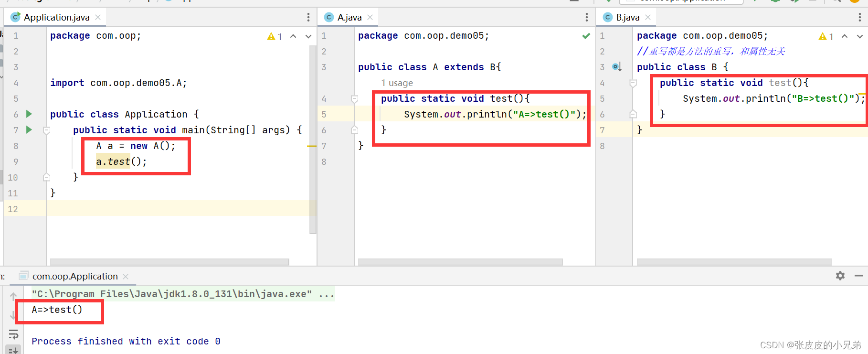Viewport: 868px width, 354px height.
Task: Click the up-the-stack-trace arrow in Run console
Action: point(13,296)
